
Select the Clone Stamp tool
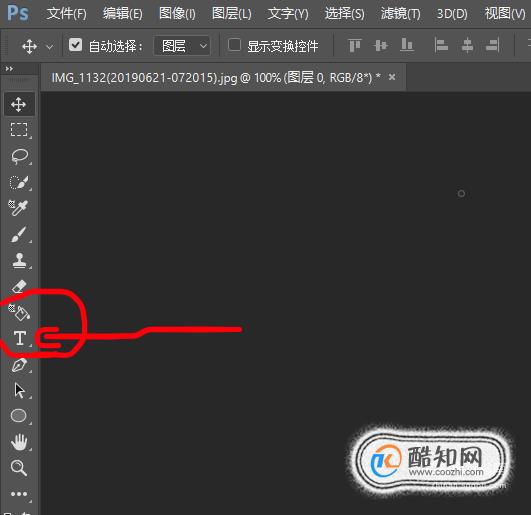19,261
